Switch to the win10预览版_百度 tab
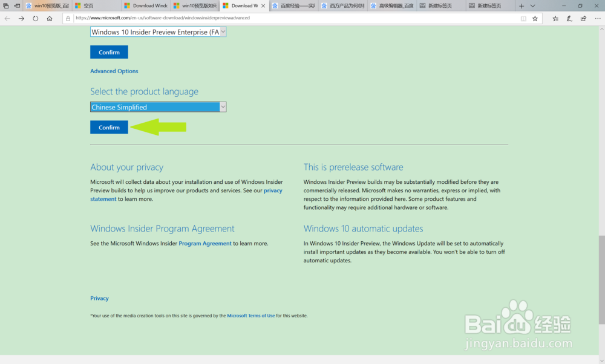 click(47, 6)
